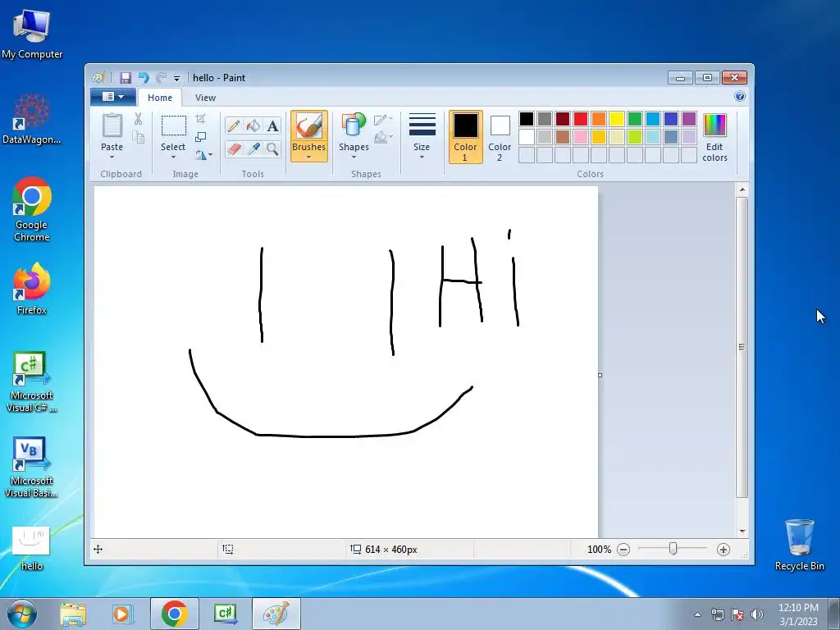Click Chrome icon in the taskbar
The height and width of the screenshot is (630, 840).
click(174, 614)
